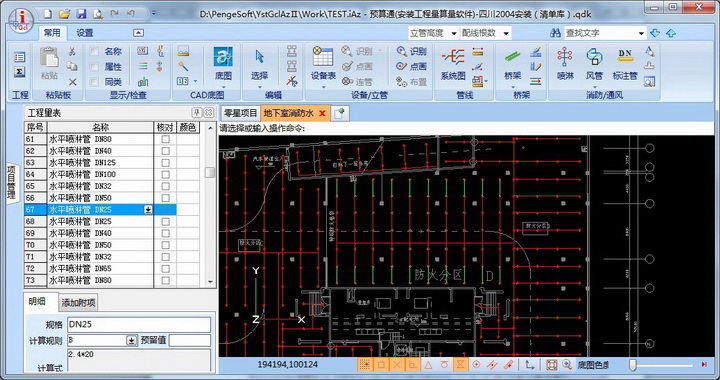Click the 项目管理 side panel tab
720x380 pixels.
pyautogui.click(x=11, y=182)
